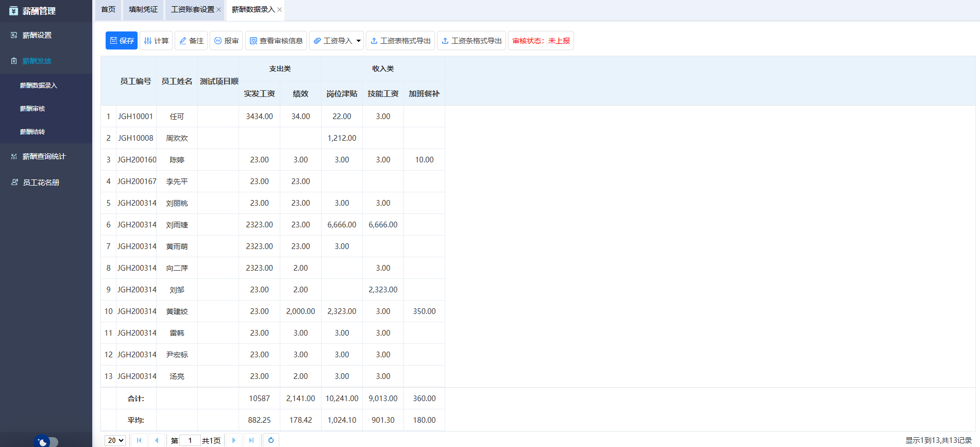Go to the last page icon
This screenshot has width=980, height=447.
[x=251, y=440]
